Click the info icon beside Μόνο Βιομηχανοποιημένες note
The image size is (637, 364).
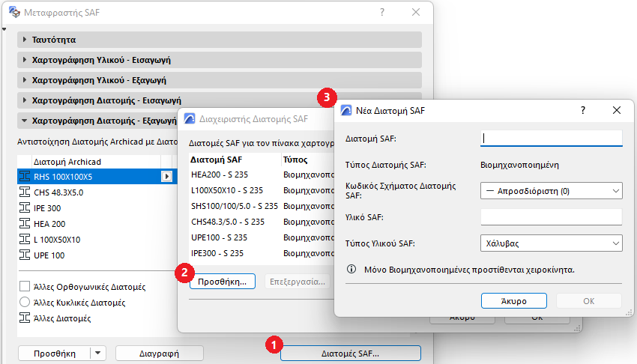coord(351,269)
